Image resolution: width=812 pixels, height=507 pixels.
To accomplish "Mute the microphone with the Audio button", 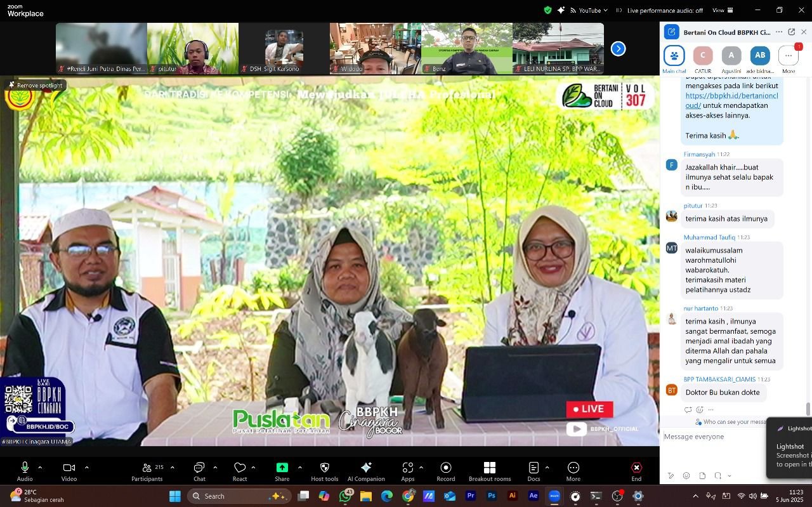I will pos(25,468).
